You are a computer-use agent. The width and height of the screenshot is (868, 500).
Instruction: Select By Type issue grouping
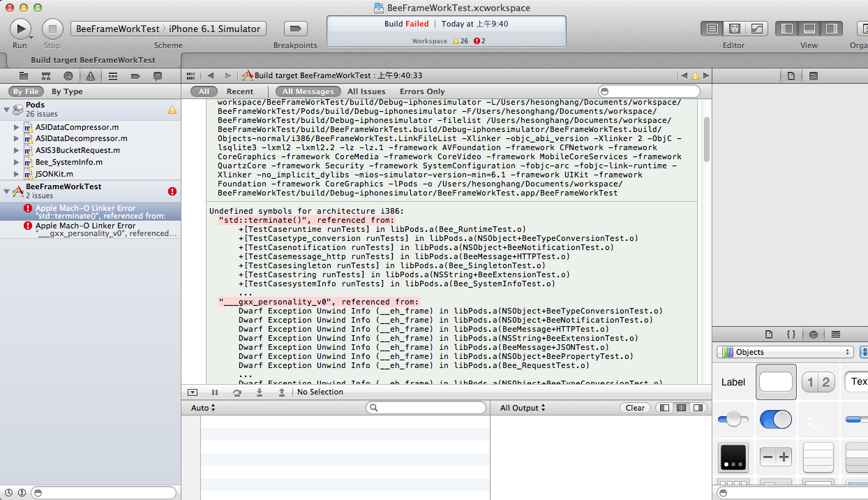click(x=67, y=91)
